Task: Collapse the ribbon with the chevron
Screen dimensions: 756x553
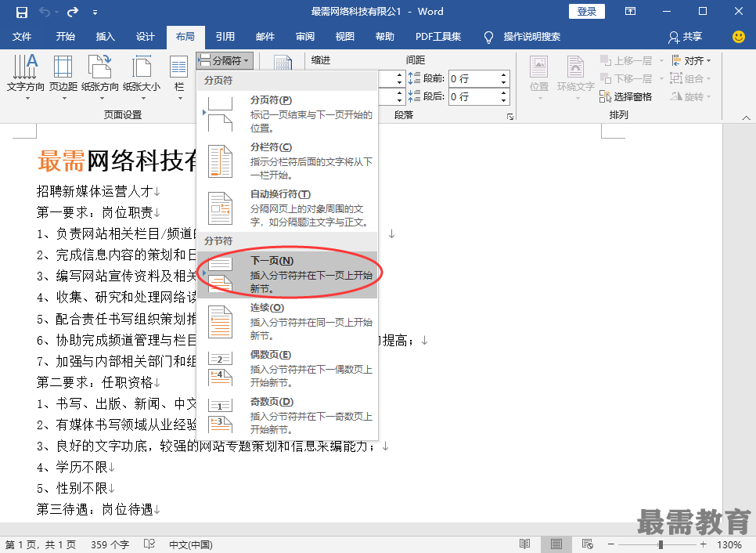Action: (x=746, y=117)
